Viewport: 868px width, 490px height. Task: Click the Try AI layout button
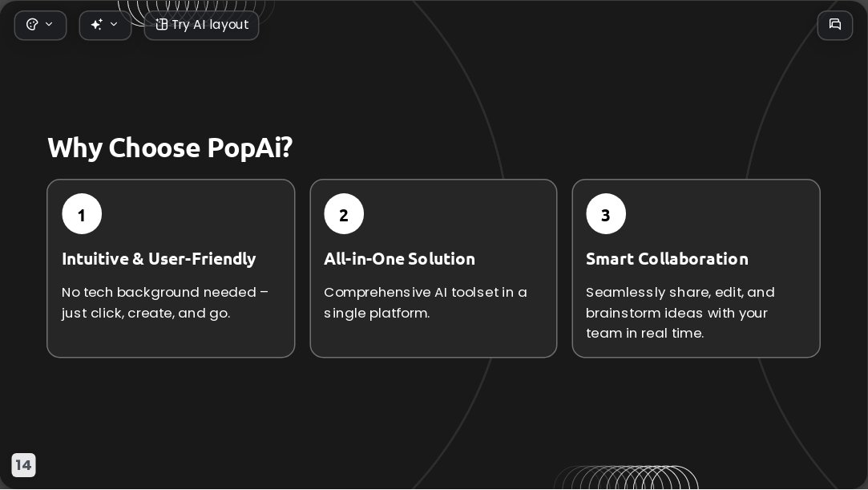point(201,25)
